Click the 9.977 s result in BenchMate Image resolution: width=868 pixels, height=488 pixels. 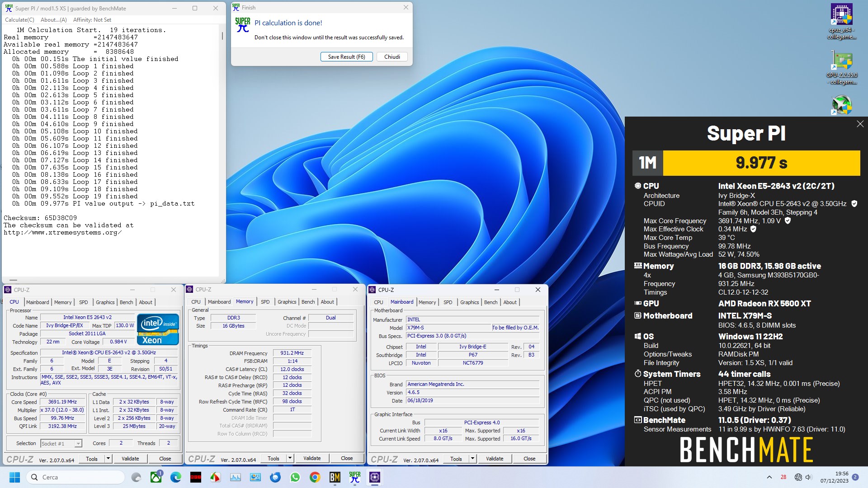coord(761,163)
